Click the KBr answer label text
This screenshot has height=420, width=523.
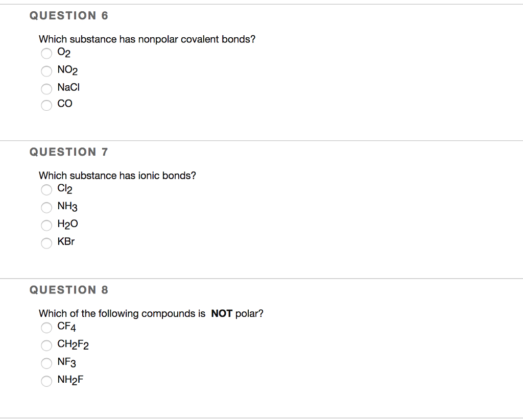[65, 242]
